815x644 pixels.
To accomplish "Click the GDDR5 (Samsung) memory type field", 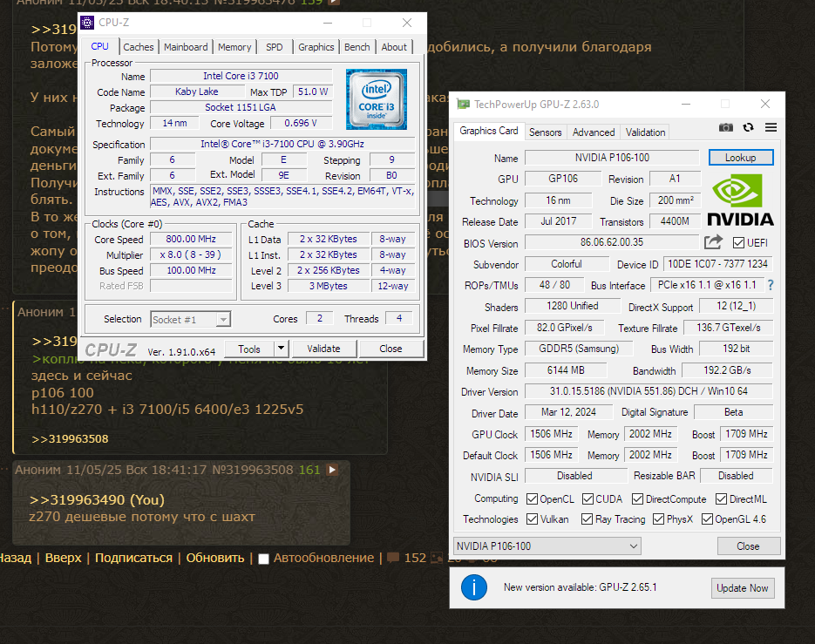I will point(579,349).
